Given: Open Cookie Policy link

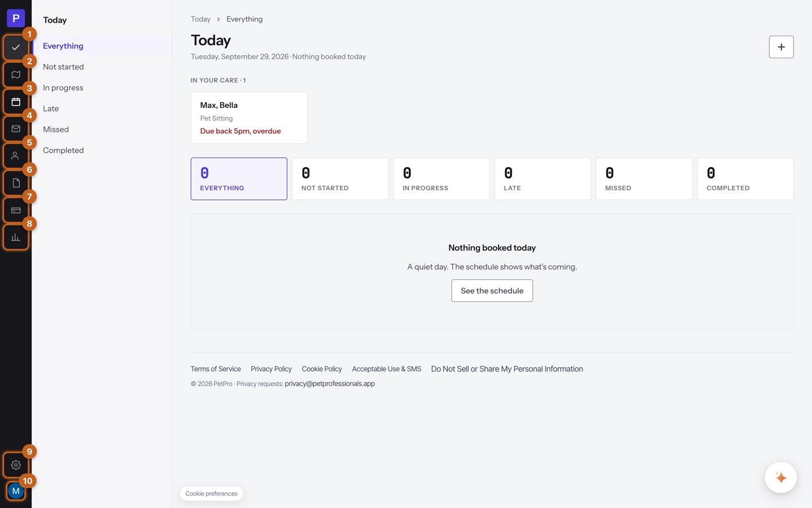Looking at the screenshot, I should pos(322,369).
